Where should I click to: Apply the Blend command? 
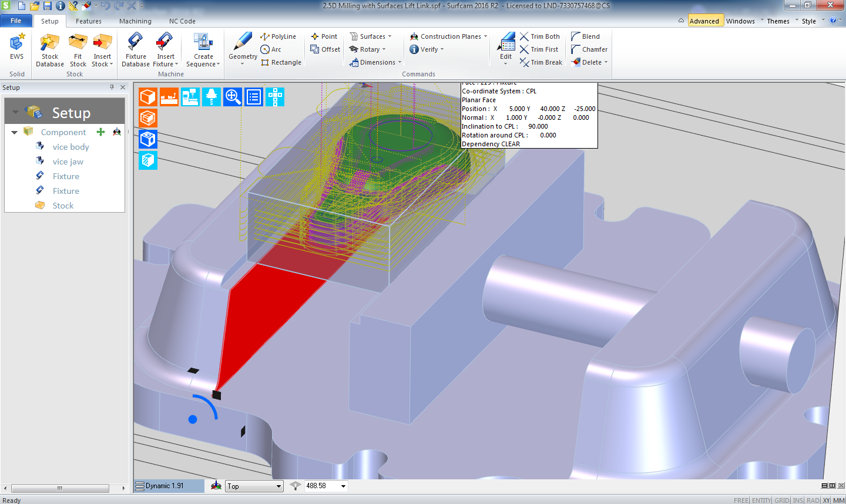(586, 36)
